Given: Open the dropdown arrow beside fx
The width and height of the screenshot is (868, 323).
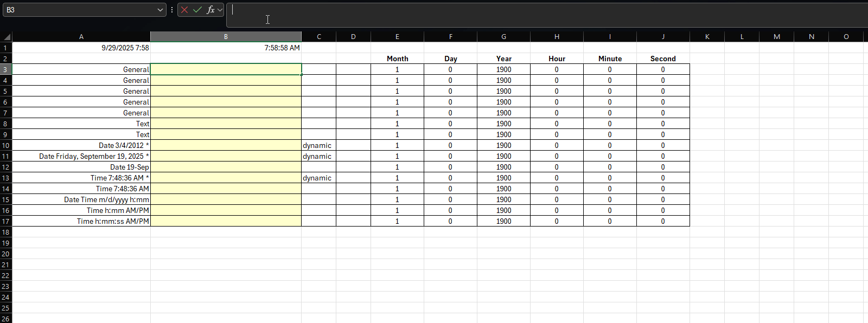Looking at the screenshot, I should (220, 10).
